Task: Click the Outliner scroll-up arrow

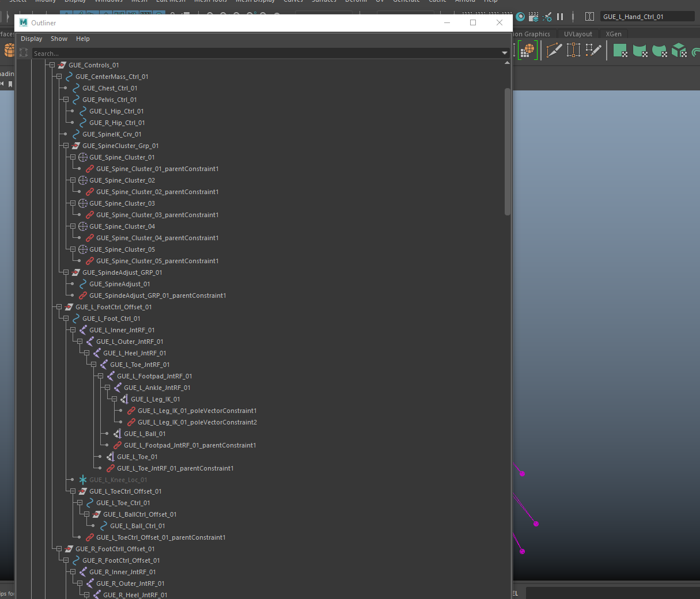Action: (x=507, y=63)
